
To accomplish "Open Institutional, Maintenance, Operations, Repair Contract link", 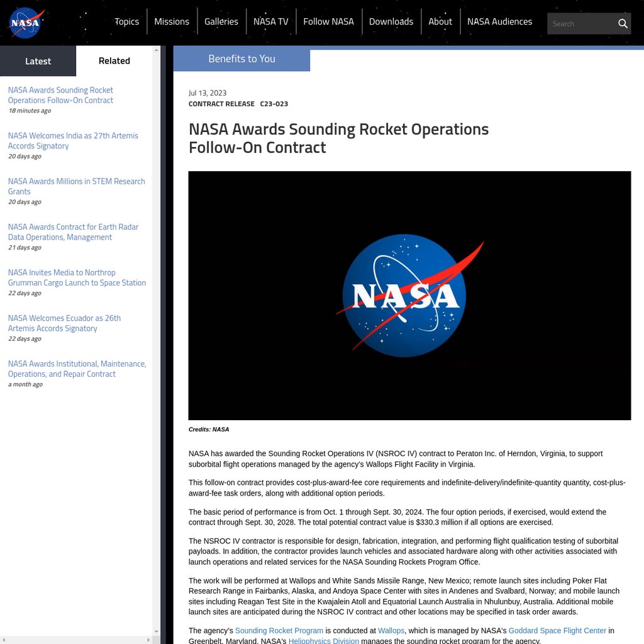I will tap(77, 369).
